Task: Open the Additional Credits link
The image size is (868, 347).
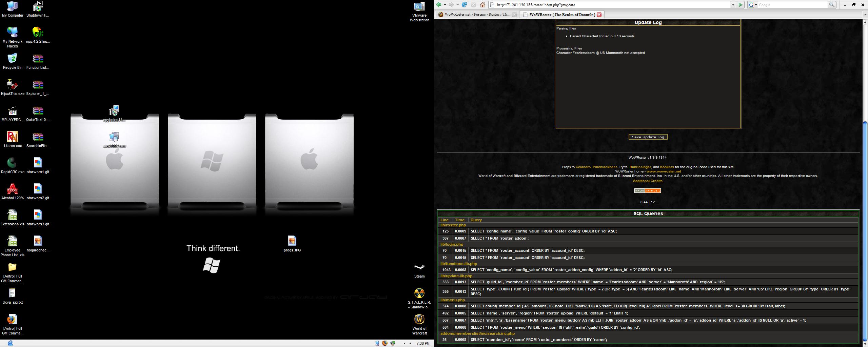Action: pyautogui.click(x=647, y=181)
